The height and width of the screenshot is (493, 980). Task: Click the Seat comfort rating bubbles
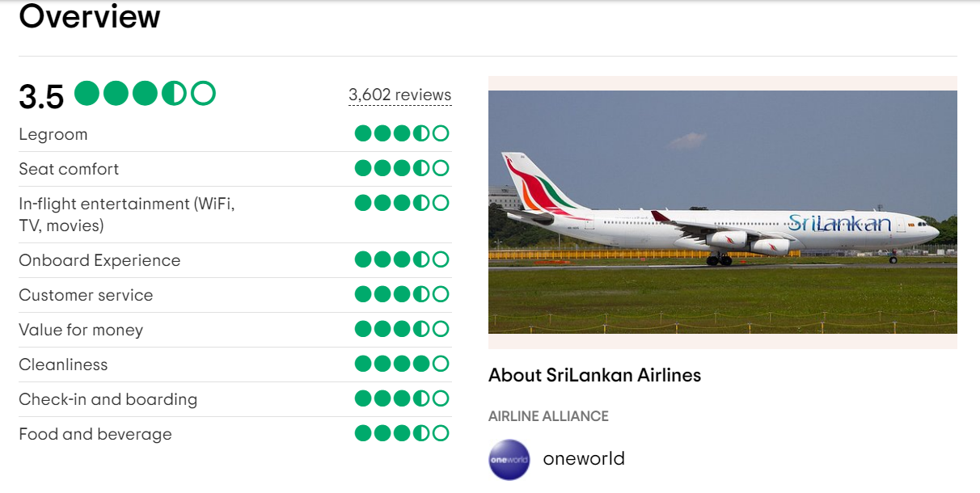click(402, 168)
